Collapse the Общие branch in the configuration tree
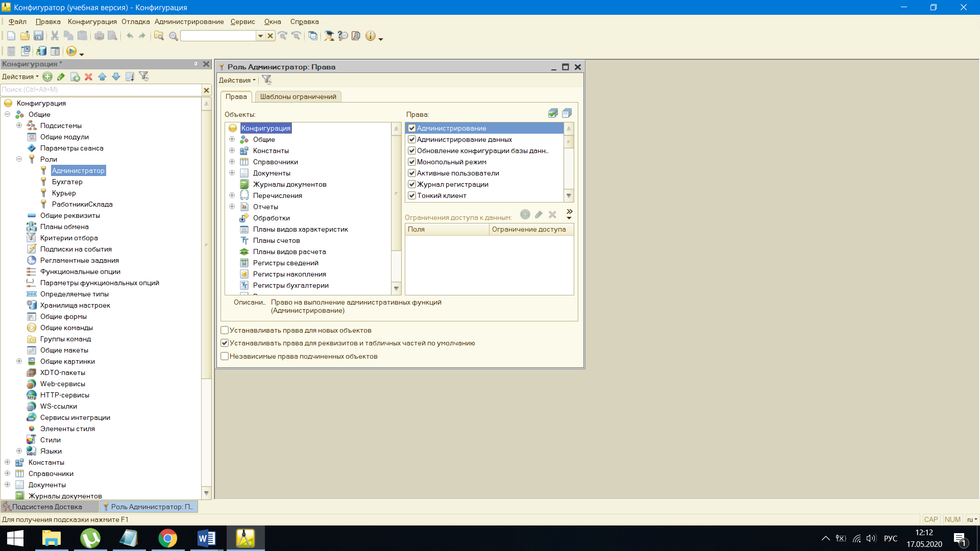This screenshot has width=980, height=551. (8, 114)
